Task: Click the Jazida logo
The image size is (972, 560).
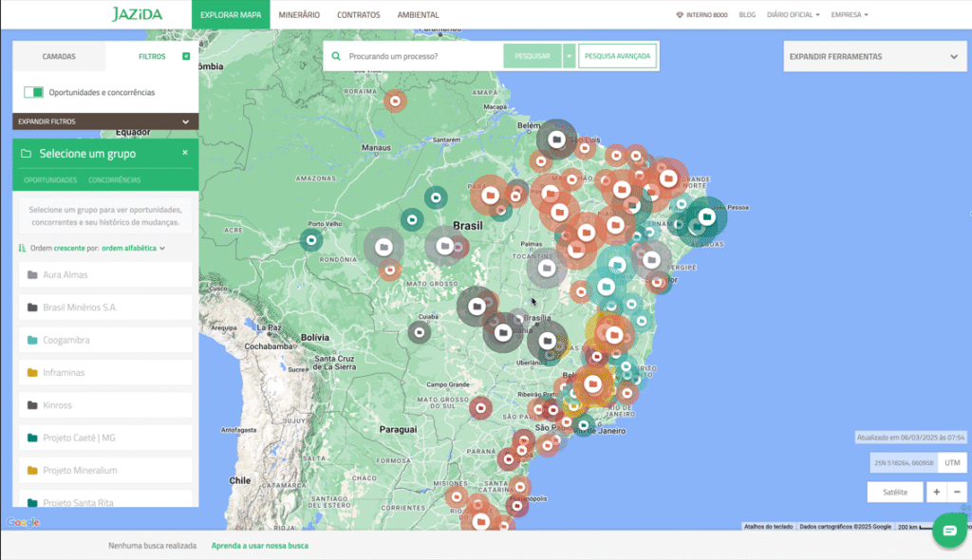Action: (137, 14)
